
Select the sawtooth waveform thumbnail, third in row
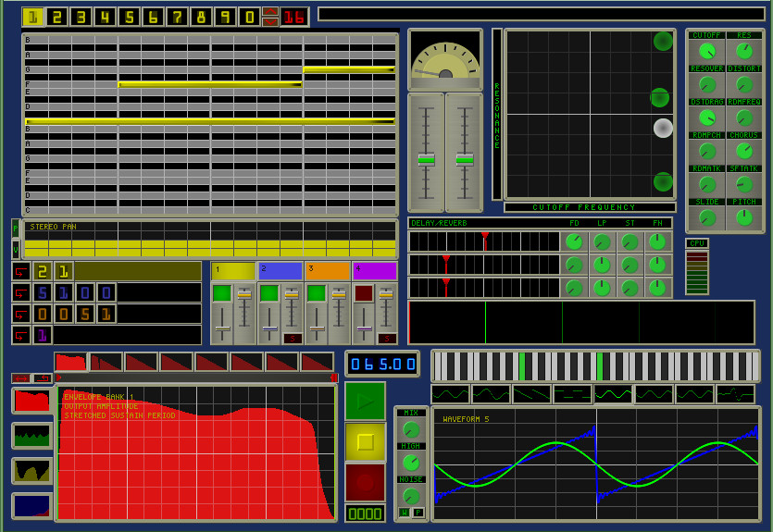531,394
